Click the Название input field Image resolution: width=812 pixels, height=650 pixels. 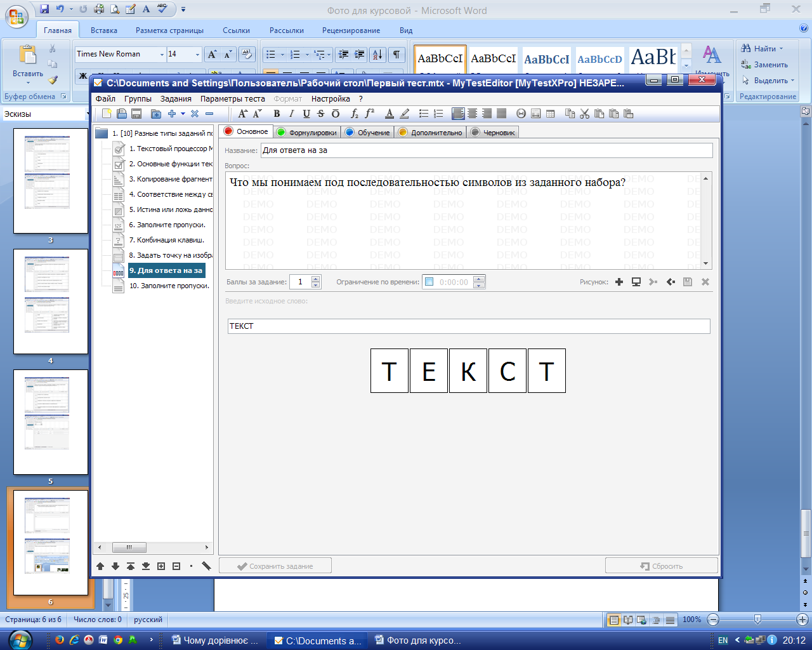[487, 150]
